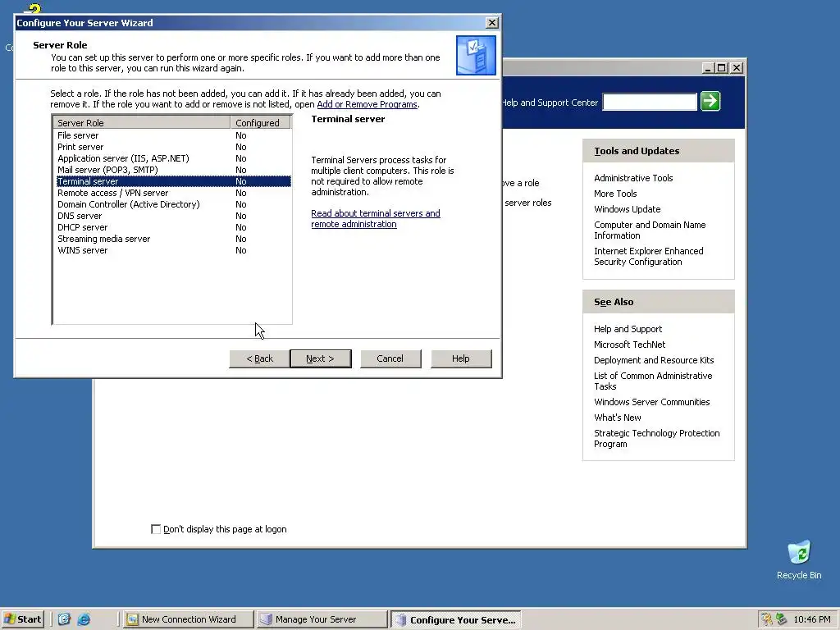Open Internet Explorer from quick launch

coord(84,619)
